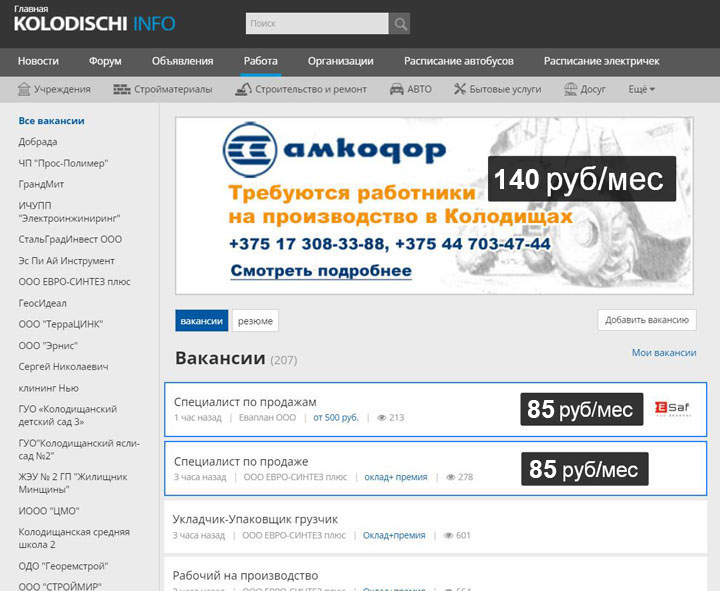Click the оклад+ премия salary link
Viewport: 720px width, 591px height.
point(396,477)
